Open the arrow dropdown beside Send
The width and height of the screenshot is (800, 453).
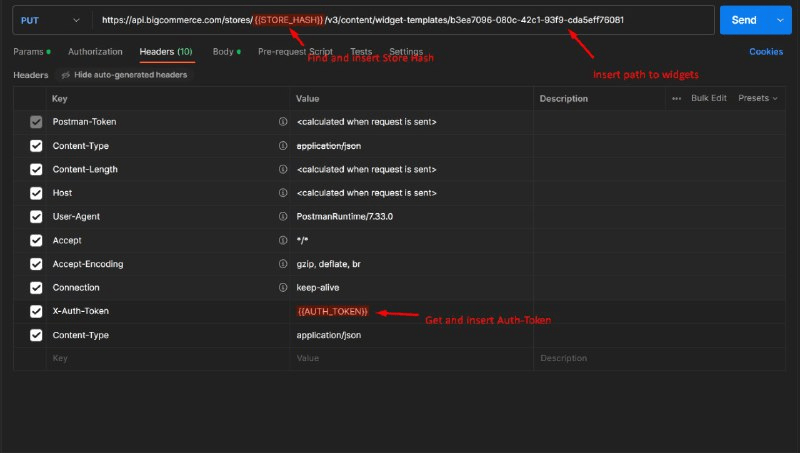pyautogui.click(x=778, y=20)
